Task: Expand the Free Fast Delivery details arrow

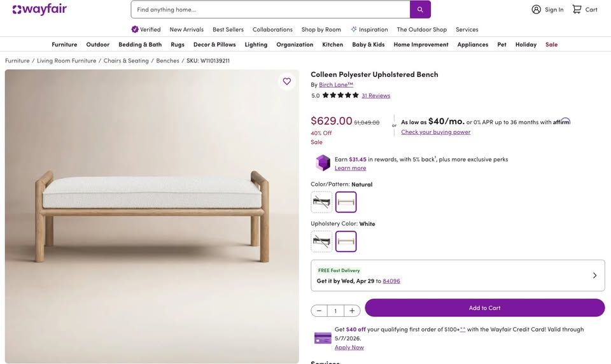Action: click(594, 276)
